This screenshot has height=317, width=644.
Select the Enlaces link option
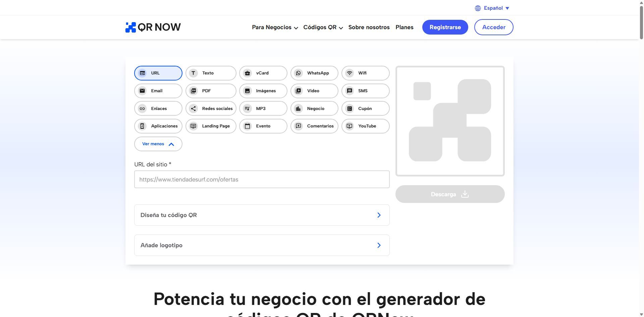click(158, 109)
